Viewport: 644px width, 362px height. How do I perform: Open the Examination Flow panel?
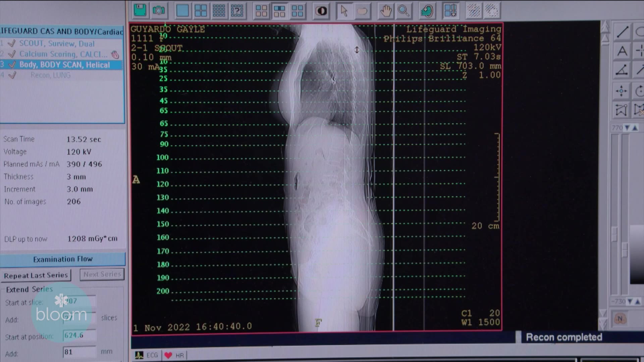coord(63,259)
